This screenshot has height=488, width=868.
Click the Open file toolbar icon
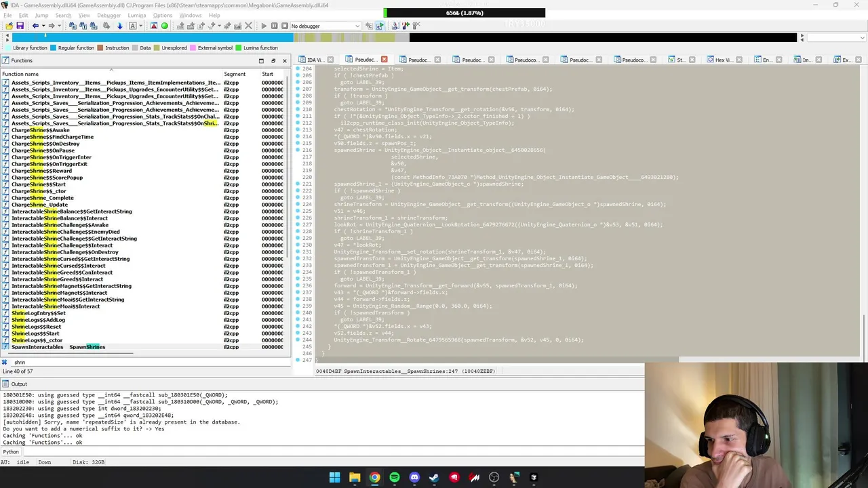(9, 26)
